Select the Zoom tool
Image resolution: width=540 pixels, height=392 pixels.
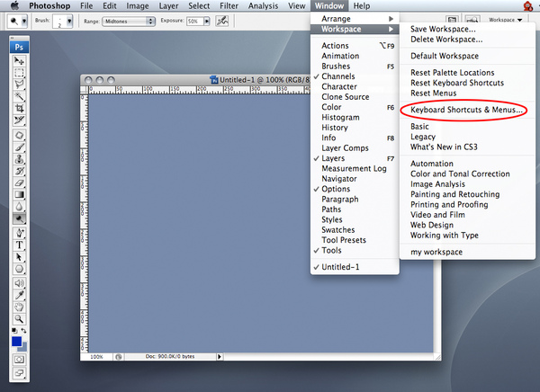click(19, 319)
